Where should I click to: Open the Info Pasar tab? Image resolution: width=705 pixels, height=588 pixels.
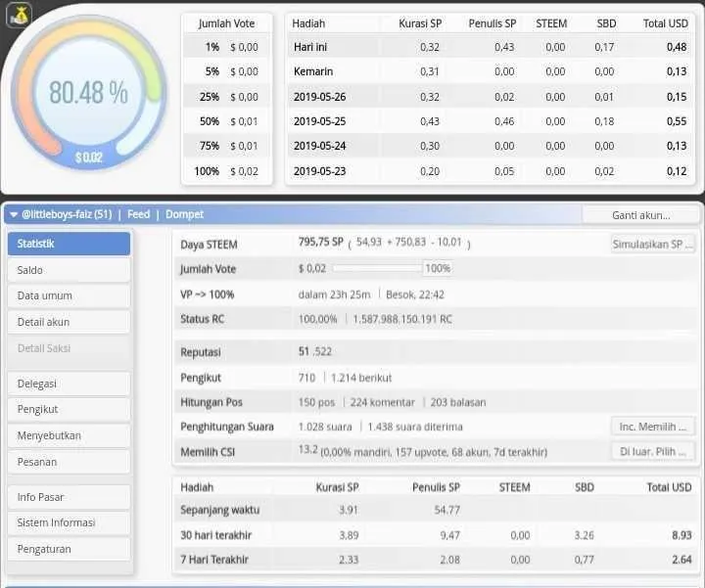pyautogui.click(x=69, y=497)
